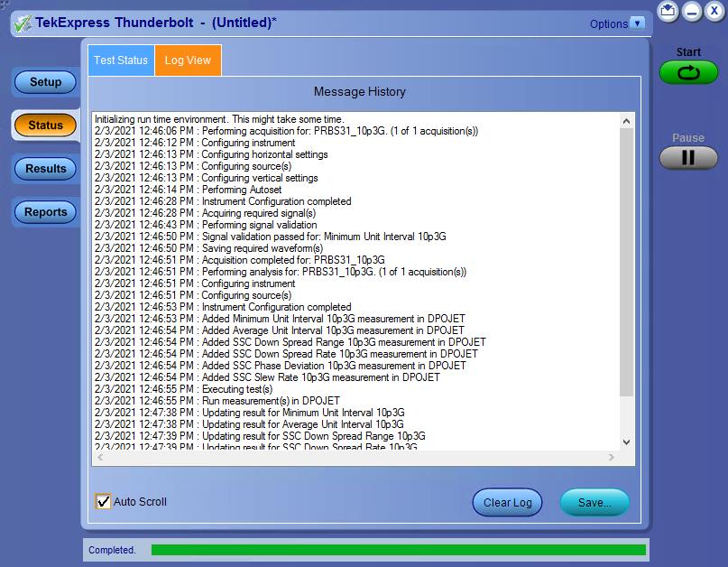Viewport: 728px width, 567px height.
Task: Switch to the Test Status tab
Action: [x=121, y=60]
